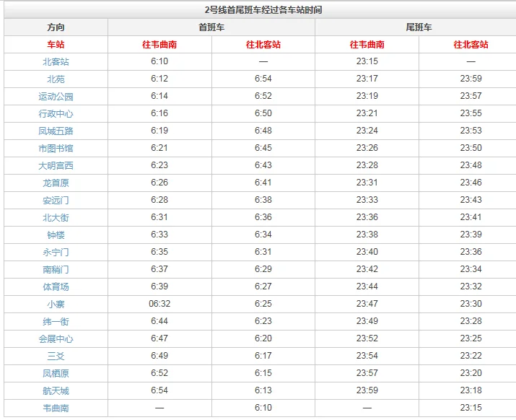Click the 23:36 time in 永宁门 row
Viewport: 516px width, 420px height.
(x=471, y=251)
